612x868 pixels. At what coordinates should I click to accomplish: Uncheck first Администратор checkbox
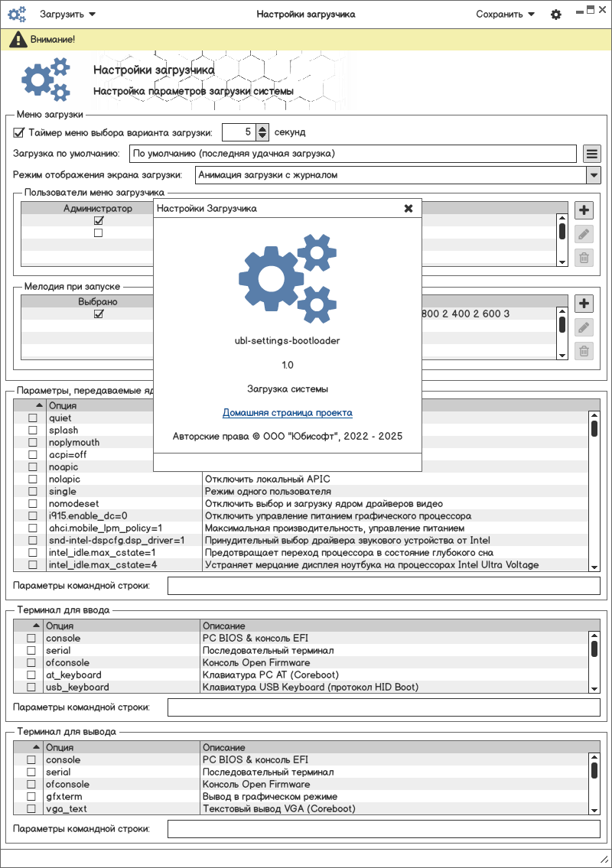tap(99, 220)
